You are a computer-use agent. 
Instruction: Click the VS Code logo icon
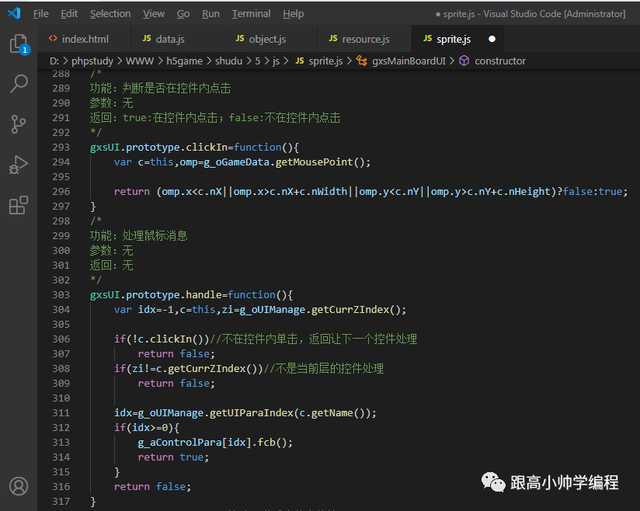pos(13,14)
